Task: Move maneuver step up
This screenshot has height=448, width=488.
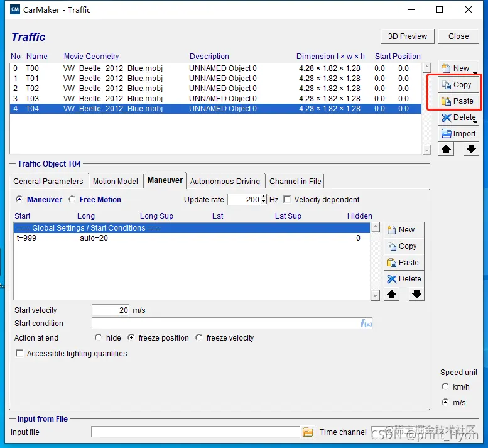Action: 391,294
